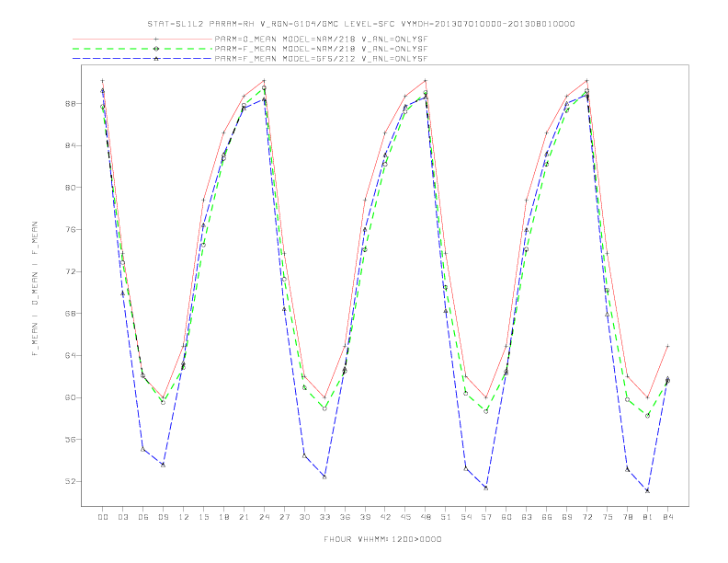Click blue triangle data point above hour 33
This screenshot has height=563, width=728.
click(324, 477)
